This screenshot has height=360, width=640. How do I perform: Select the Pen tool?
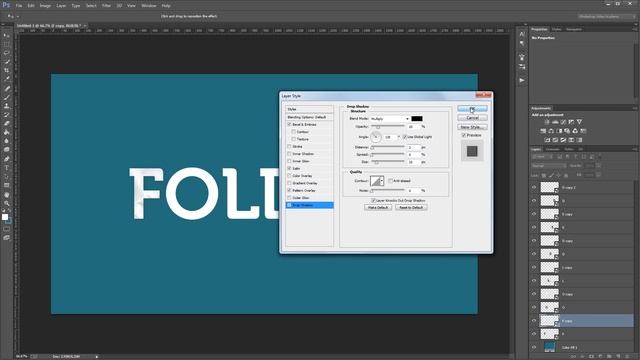tap(7, 159)
